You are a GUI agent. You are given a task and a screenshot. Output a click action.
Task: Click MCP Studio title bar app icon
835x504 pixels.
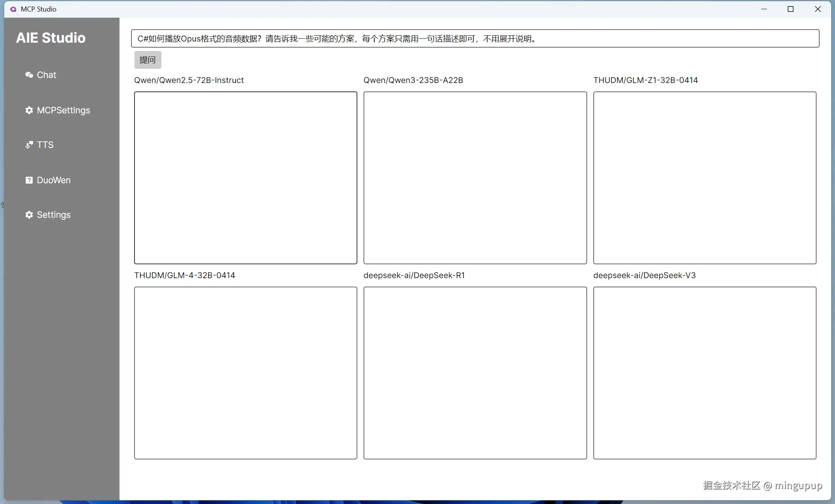[x=13, y=9]
